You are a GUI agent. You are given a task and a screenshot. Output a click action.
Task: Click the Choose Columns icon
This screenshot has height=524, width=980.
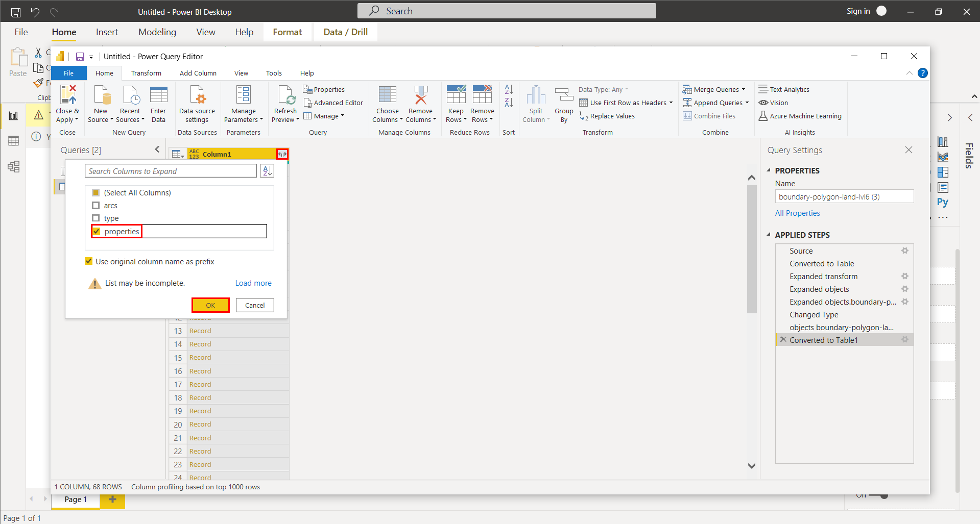387,95
